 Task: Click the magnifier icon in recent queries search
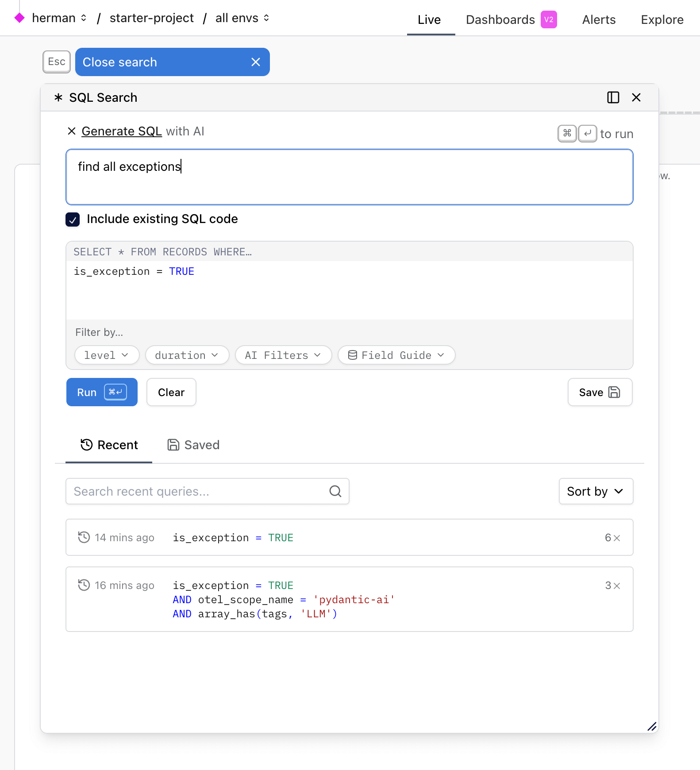pyautogui.click(x=335, y=491)
